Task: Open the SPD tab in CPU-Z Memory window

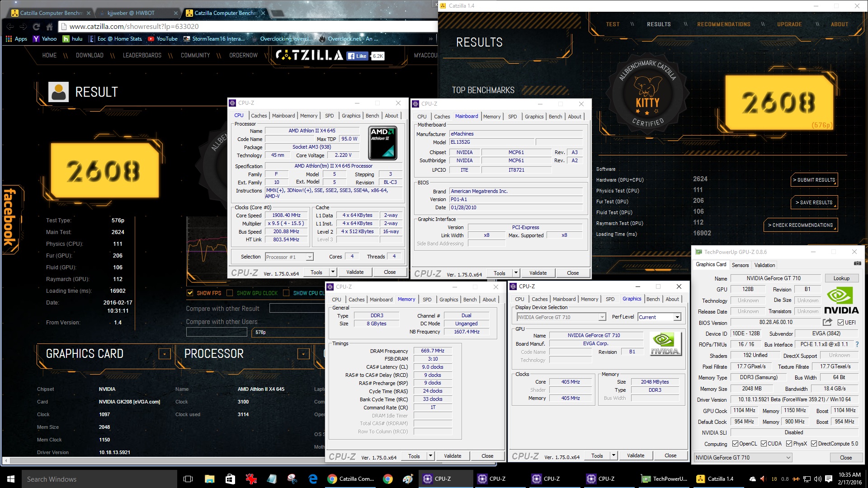Action: click(x=427, y=300)
